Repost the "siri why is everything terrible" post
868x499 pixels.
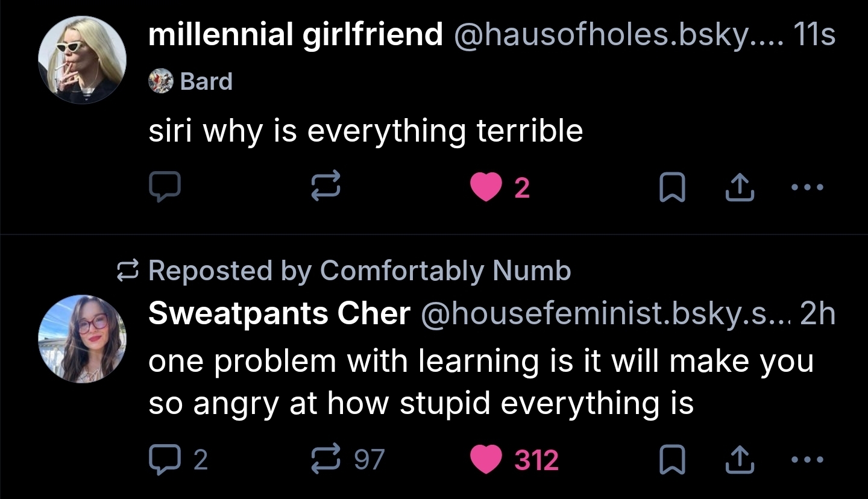click(327, 187)
